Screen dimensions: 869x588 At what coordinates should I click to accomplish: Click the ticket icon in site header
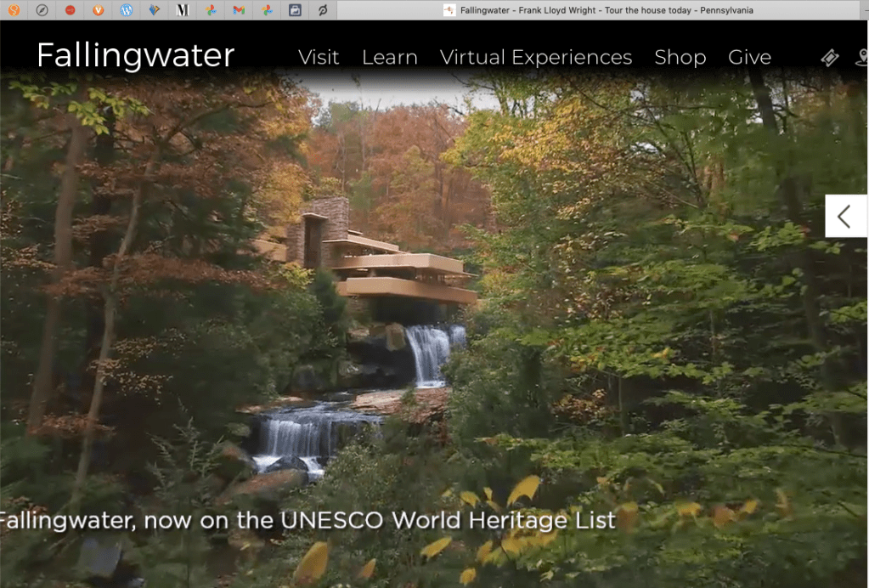coord(830,58)
